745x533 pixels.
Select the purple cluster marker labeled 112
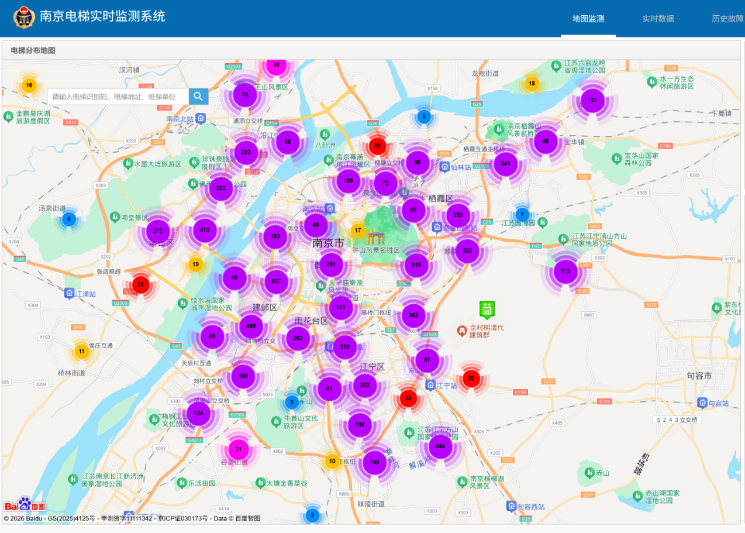point(565,271)
